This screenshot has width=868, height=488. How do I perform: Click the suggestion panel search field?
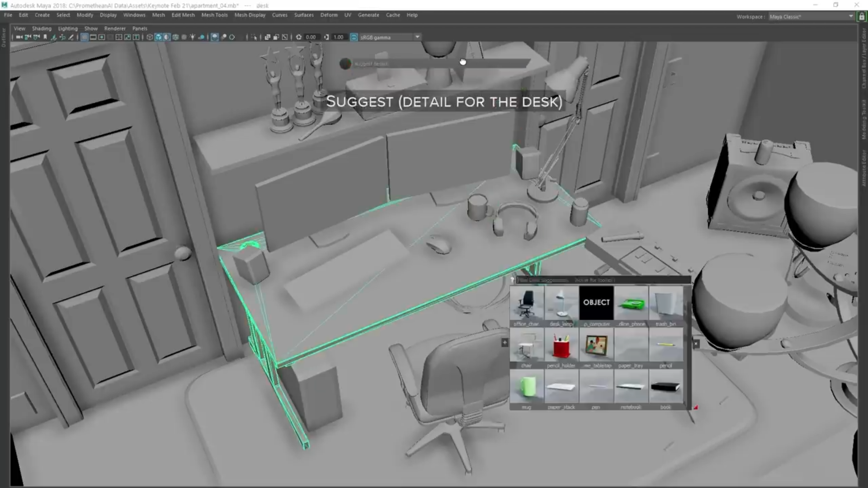pos(604,280)
